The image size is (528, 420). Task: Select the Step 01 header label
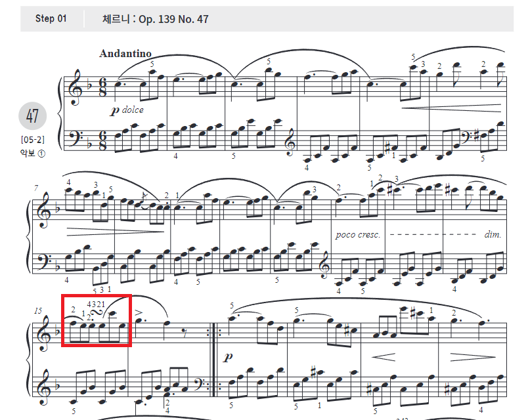51,18
